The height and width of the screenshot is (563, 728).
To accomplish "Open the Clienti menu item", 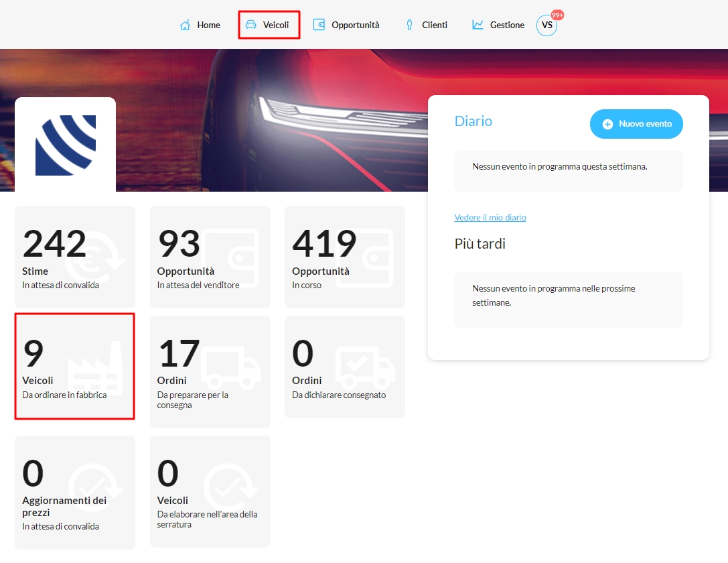I will (x=427, y=25).
